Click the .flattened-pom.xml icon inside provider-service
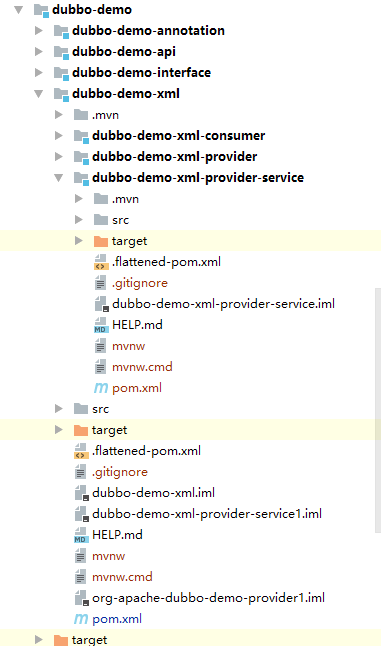This screenshot has width=381, height=646. tap(101, 262)
